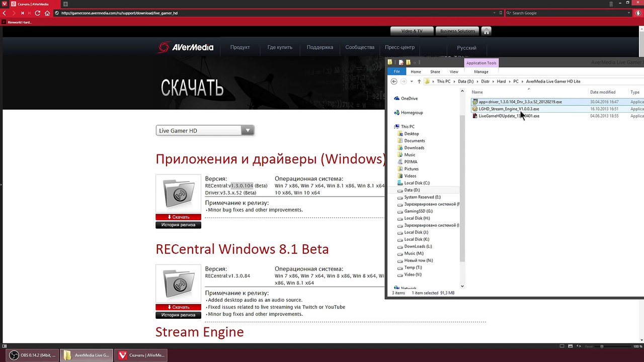Open OneDrive in navigation pane

click(x=409, y=99)
